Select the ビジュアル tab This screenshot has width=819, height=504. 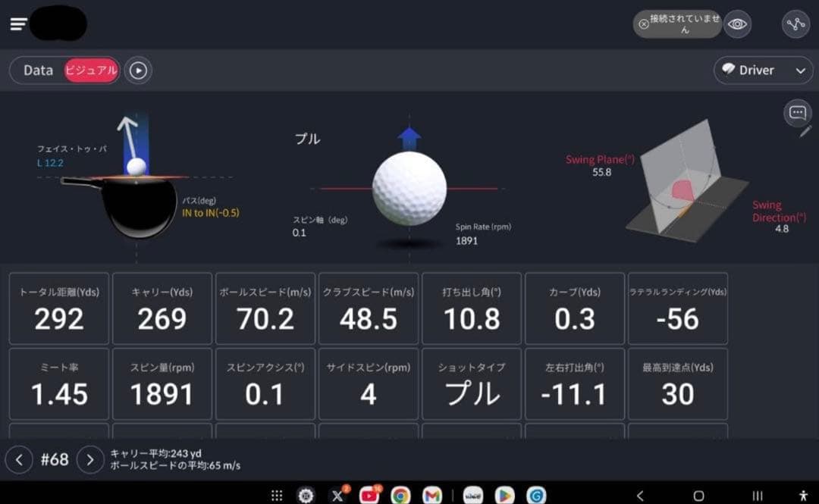pyautogui.click(x=91, y=70)
